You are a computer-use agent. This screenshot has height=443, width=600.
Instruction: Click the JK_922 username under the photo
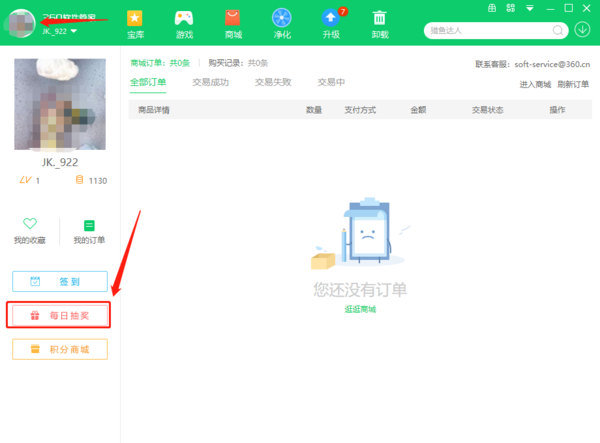click(x=60, y=163)
